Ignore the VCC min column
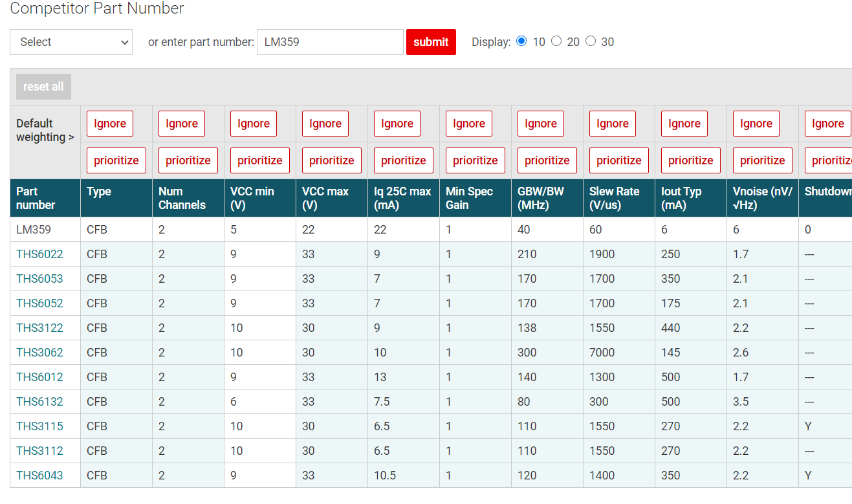852x504 pixels. (254, 124)
